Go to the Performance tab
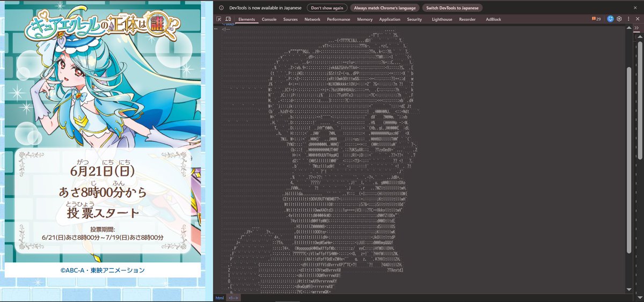 (x=339, y=19)
